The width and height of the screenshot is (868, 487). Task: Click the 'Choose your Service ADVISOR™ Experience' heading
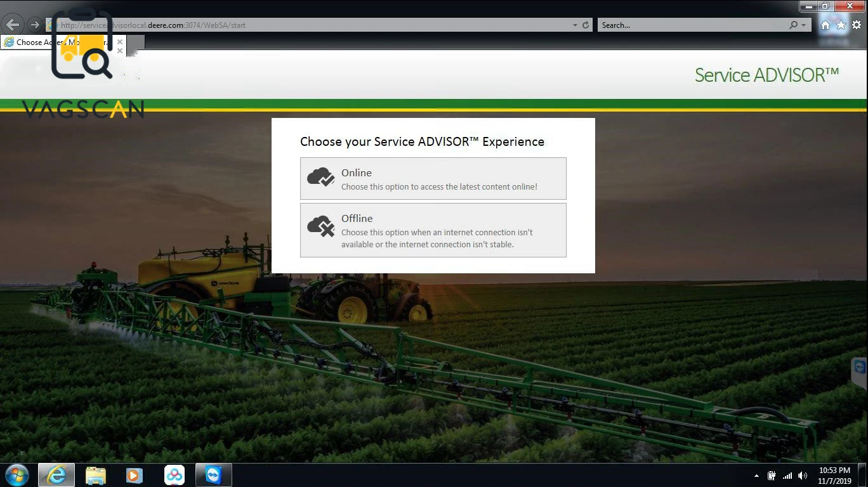point(422,141)
